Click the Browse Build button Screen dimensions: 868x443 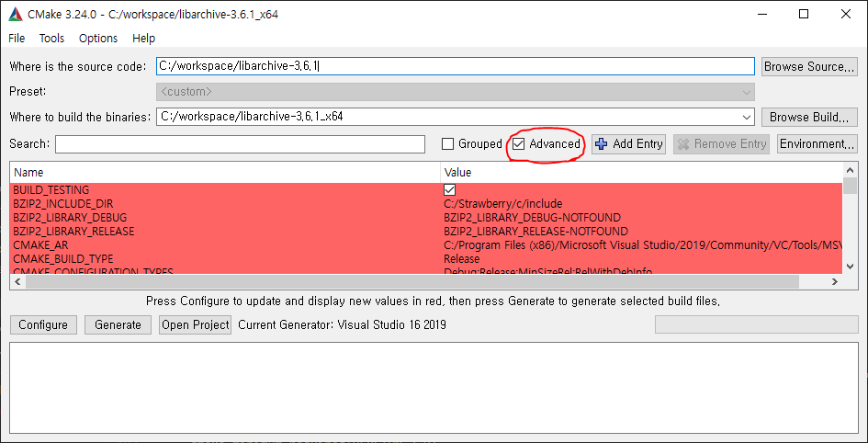click(809, 118)
